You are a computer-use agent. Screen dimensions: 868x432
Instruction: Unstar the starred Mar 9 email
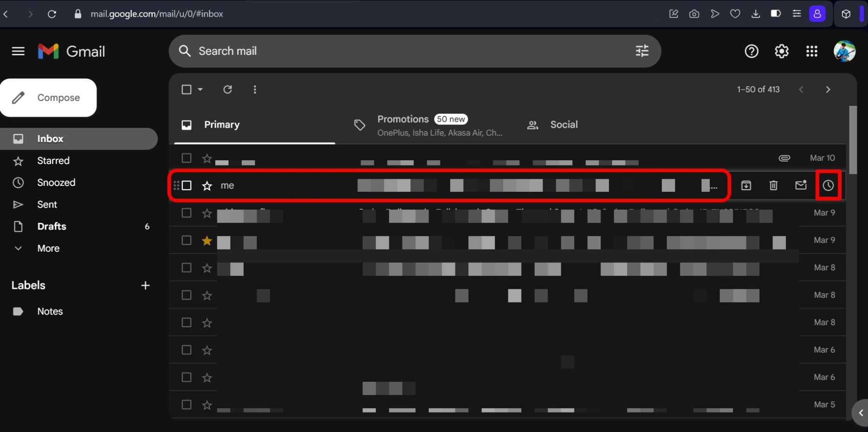point(207,241)
